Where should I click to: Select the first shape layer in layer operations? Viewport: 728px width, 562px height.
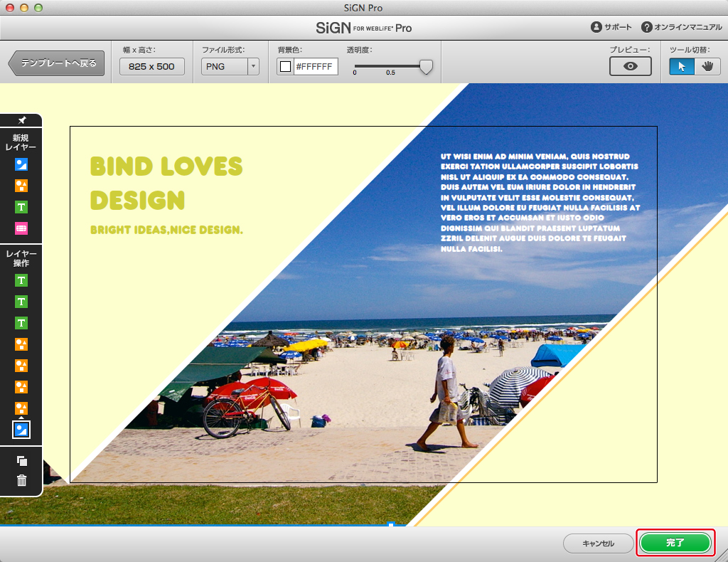[x=21, y=344]
